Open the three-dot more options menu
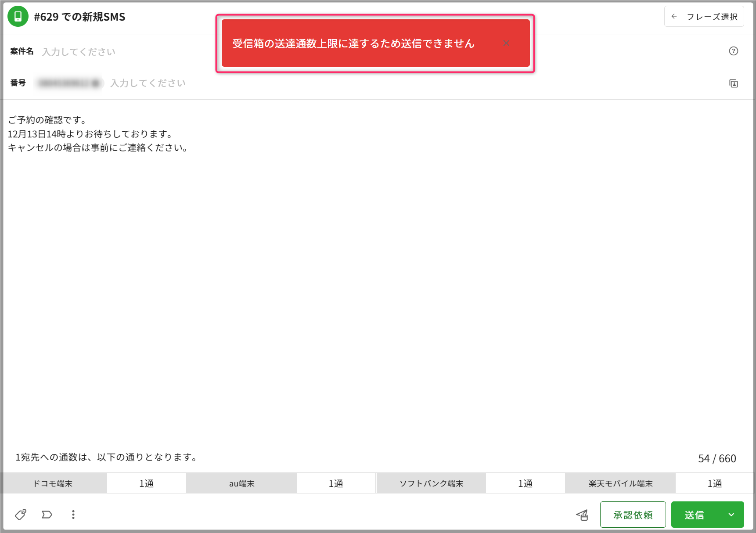The height and width of the screenshot is (533, 756). click(x=73, y=515)
